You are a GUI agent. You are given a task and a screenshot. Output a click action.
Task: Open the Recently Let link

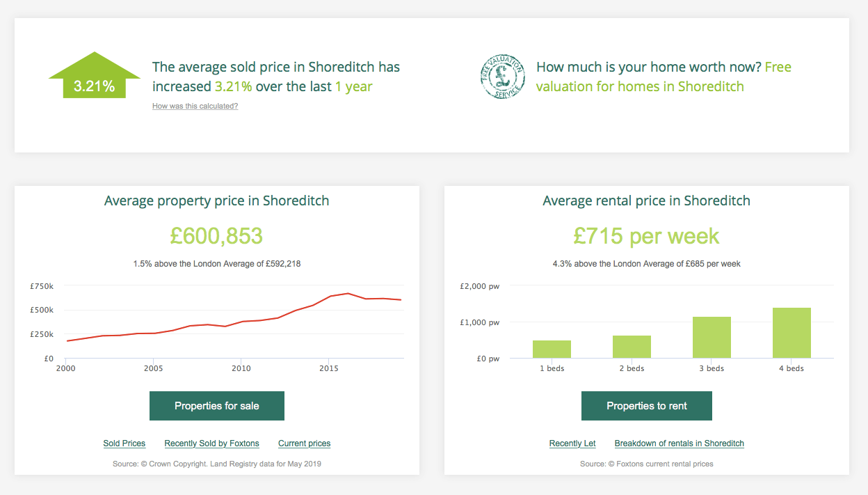572,443
